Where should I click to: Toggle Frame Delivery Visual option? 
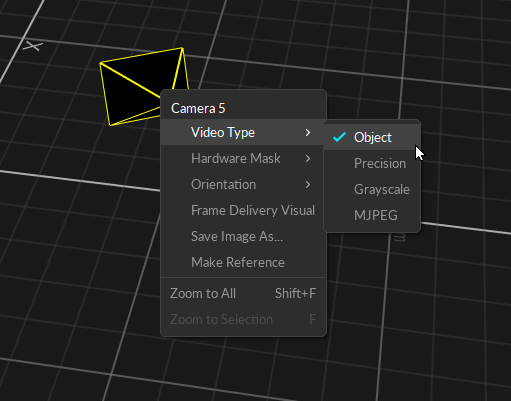pos(243,210)
